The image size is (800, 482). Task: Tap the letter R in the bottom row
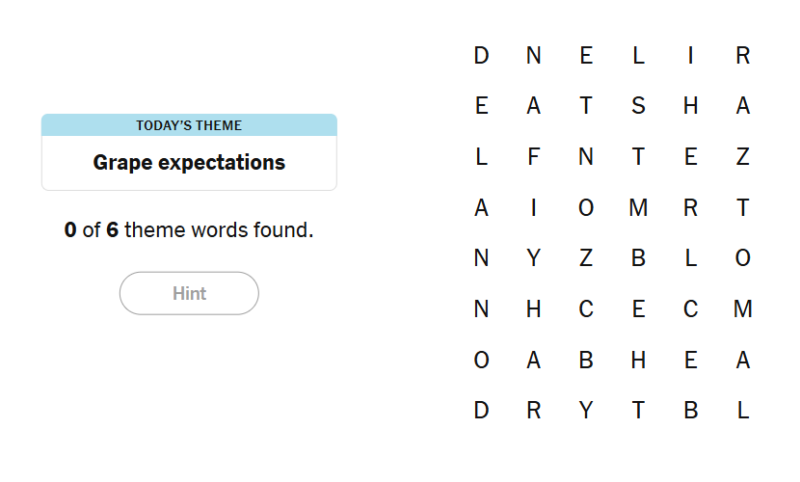tap(533, 411)
